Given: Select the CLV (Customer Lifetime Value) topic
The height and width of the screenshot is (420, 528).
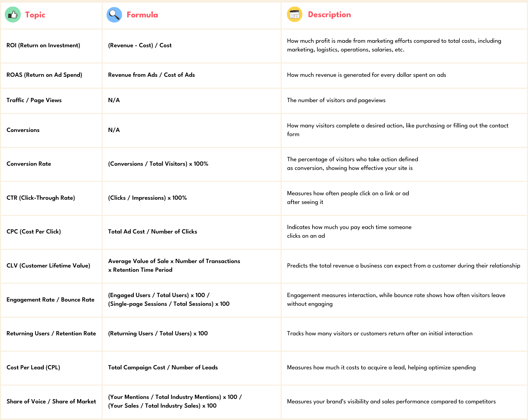Looking at the screenshot, I should pos(48,266).
